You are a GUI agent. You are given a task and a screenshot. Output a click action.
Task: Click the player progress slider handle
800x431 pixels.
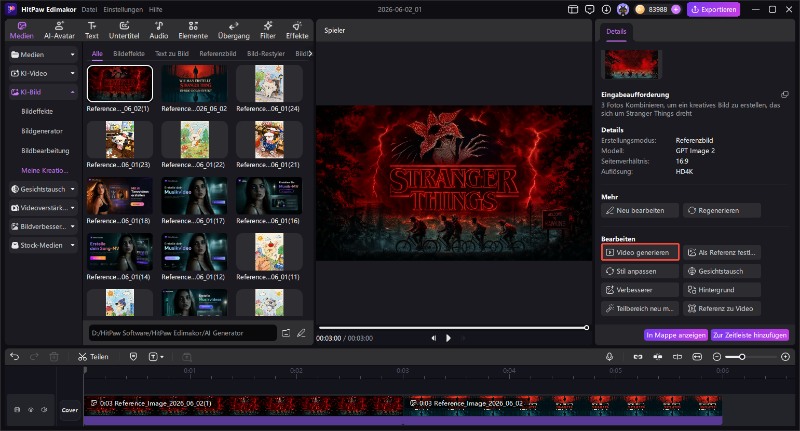click(x=586, y=328)
